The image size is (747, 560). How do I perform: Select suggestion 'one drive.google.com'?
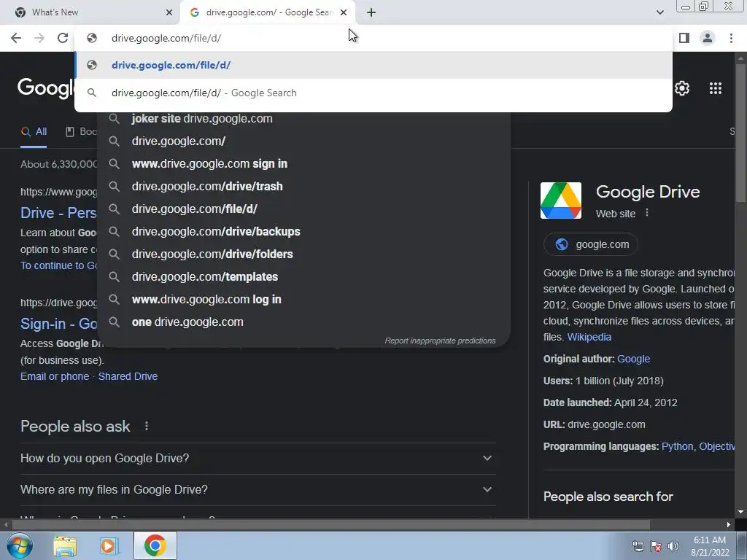tap(304, 322)
